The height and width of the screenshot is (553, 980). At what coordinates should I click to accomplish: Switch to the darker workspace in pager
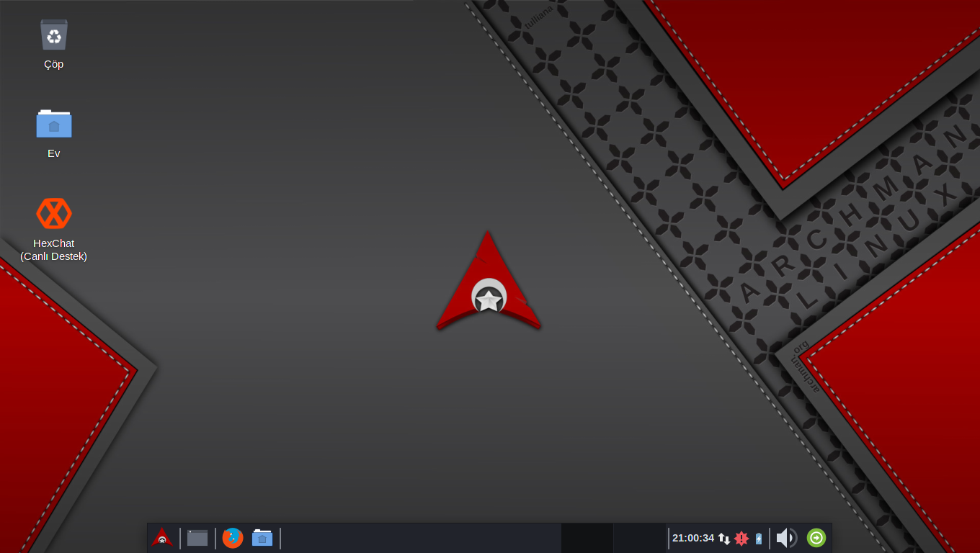point(587,538)
